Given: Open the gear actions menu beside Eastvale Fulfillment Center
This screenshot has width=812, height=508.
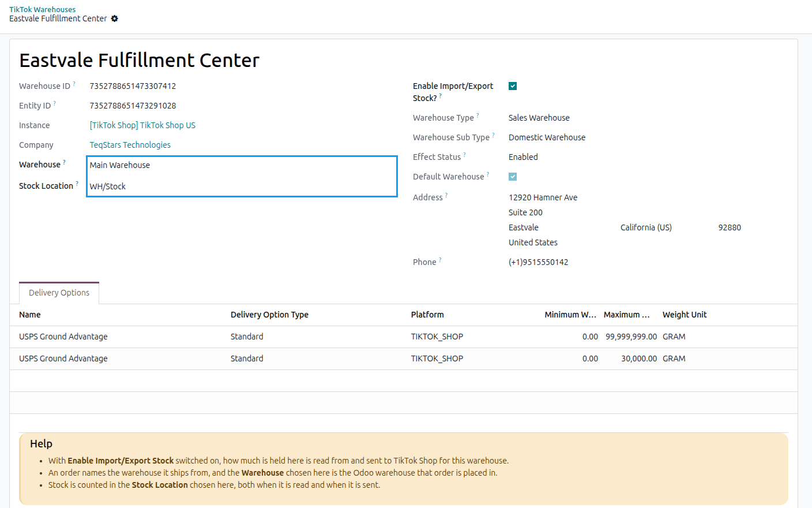Looking at the screenshot, I should tap(114, 18).
